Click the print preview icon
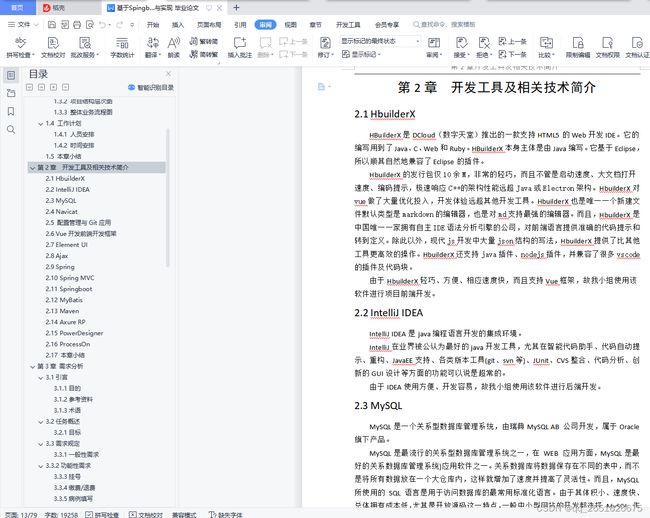Screen dimensions: 650x518 click(90, 25)
